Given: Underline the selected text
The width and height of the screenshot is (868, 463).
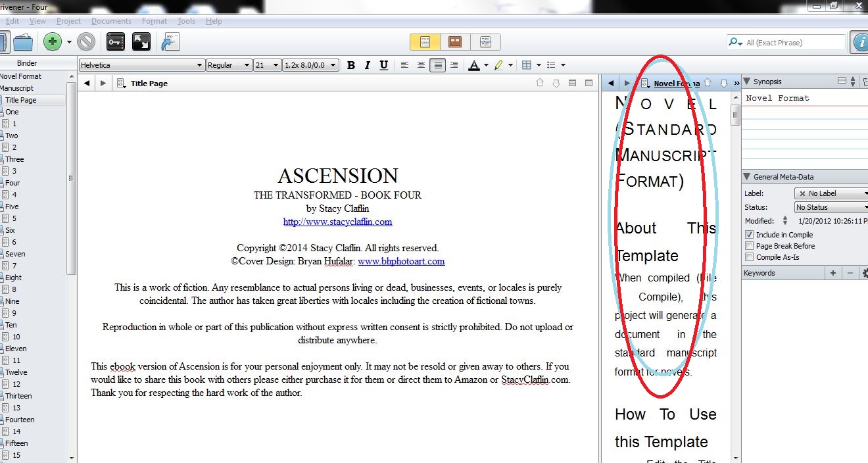Looking at the screenshot, I should click(x=383, y=65).
